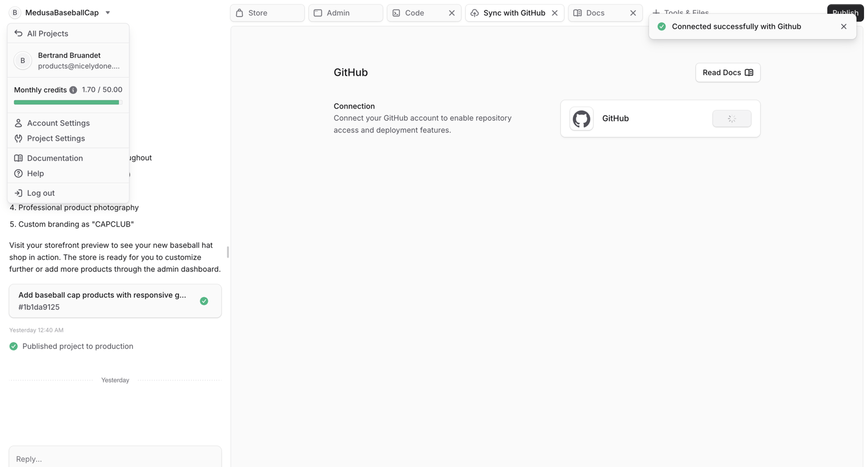The width and height of the screenshot is (868, 467).
Task: Close the Code tab
Action: tap(452, 13)
